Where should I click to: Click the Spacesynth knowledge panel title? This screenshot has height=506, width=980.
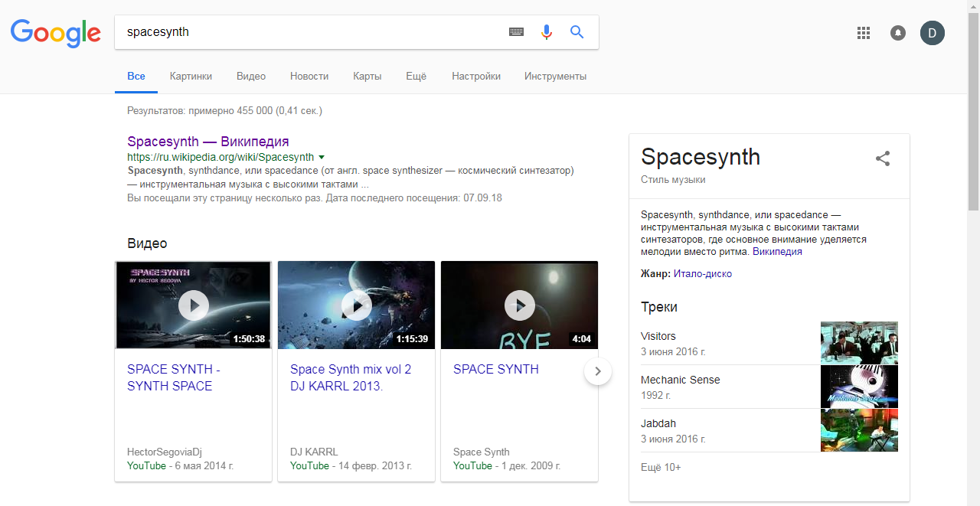coord(701,156)
